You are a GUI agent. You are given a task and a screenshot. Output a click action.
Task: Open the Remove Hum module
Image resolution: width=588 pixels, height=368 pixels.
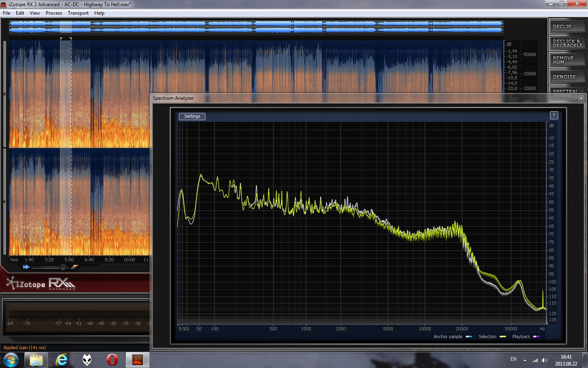tap(567, 60)
